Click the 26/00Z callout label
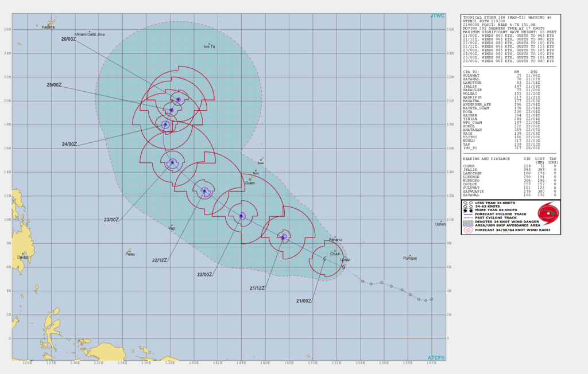This screenshot has width=588, height=374. tap(69, 39)
